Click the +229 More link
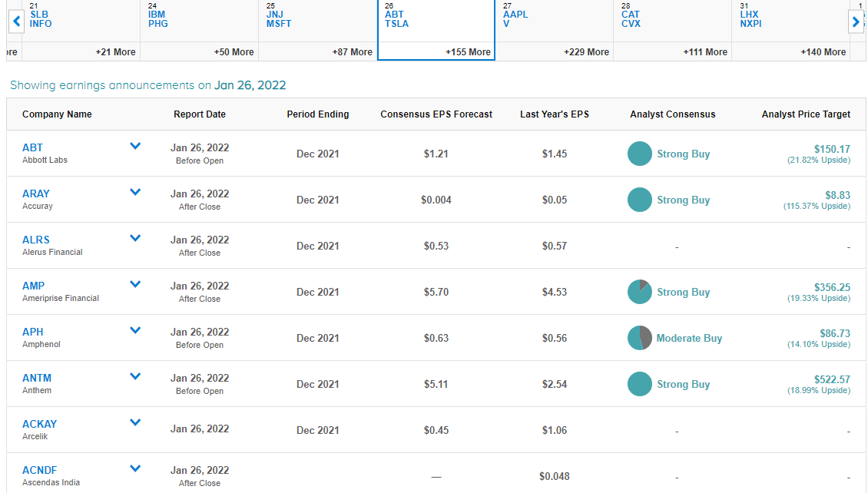 point(586,52)
